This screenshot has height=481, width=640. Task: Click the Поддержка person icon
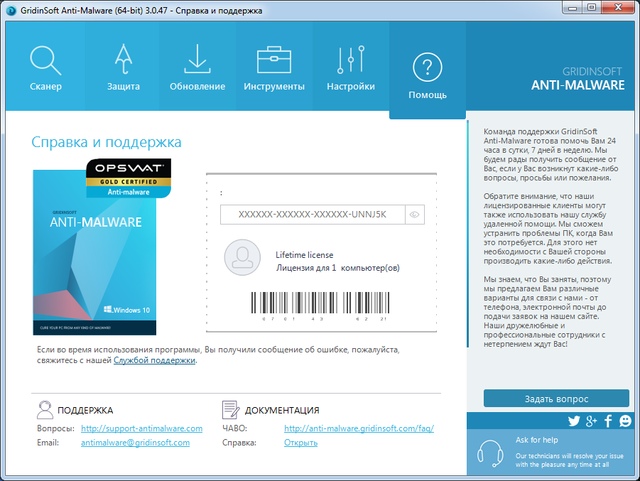44,410
